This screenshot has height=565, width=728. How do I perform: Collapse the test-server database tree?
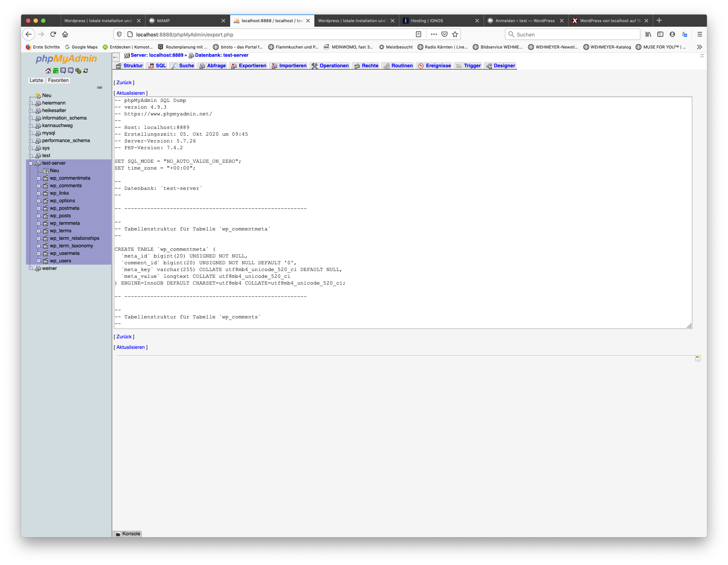coord(31,163)
